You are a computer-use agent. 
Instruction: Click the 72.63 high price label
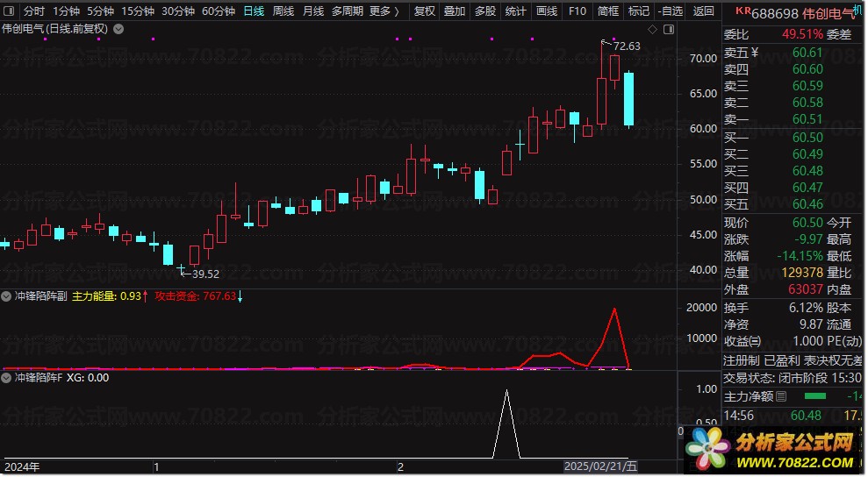[627, 46]
